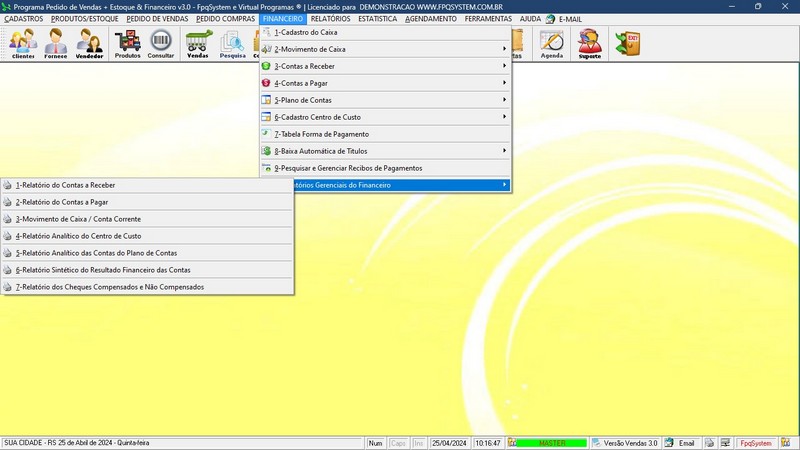The width and height of the screenshot is (800, 450).
Task: Expand 8-Baixa Automática de Títulos arrow
Action: click(x=504, y=151)
